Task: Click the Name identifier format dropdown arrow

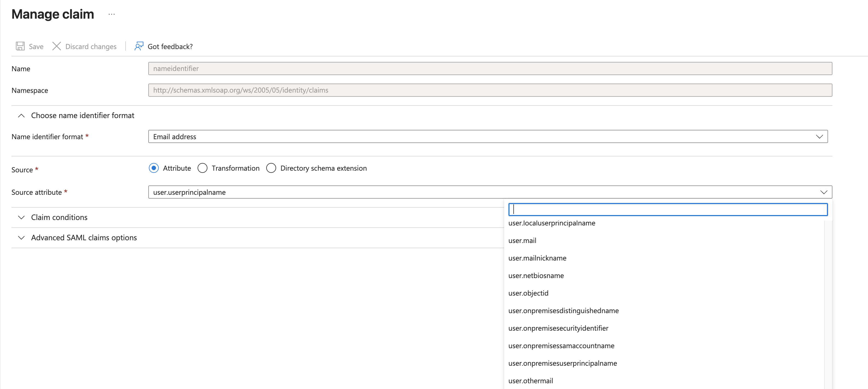Action: pos(819,137)
